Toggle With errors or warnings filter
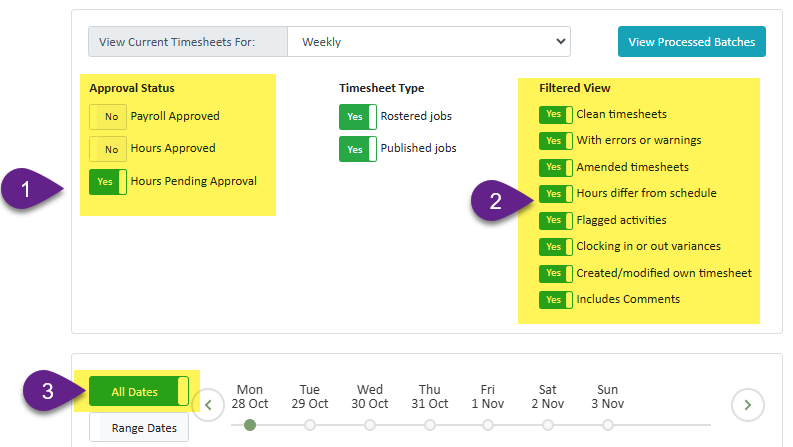793x447 pixels. (x=556, y=141)
